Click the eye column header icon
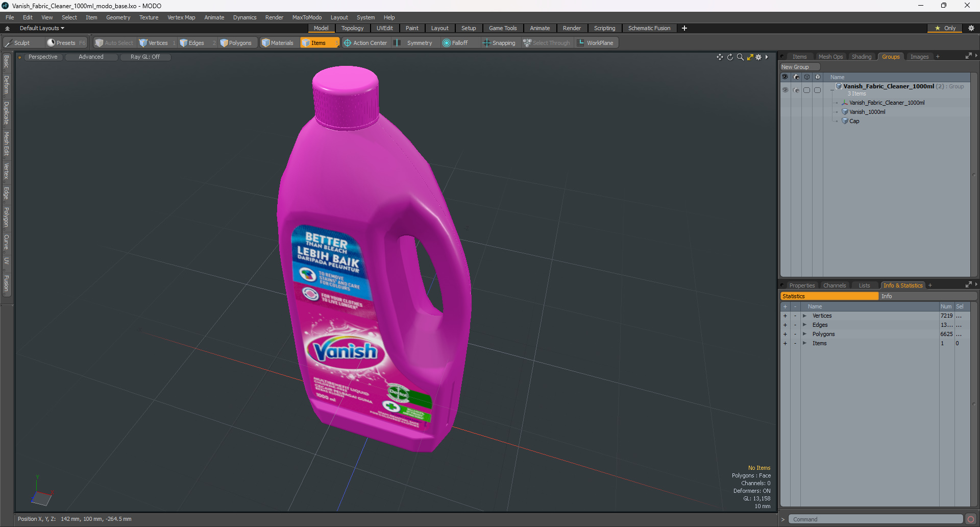Image resolution: width=980 pixels, height=527 pixels. coord(785,77)
